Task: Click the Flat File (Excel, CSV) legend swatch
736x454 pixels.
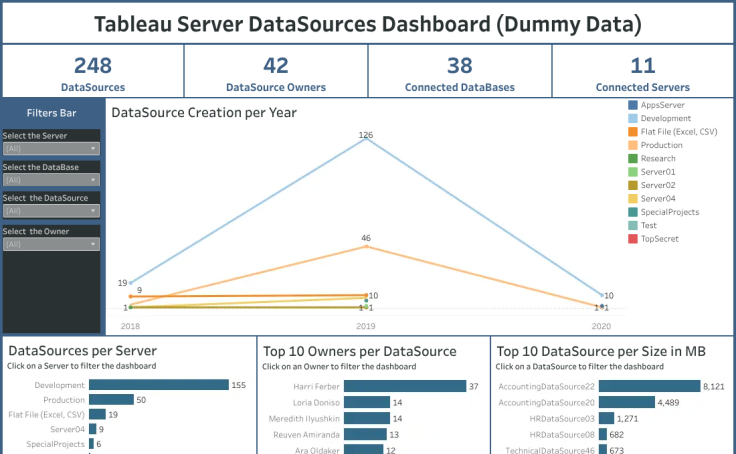Action: (x=633, y=132)
